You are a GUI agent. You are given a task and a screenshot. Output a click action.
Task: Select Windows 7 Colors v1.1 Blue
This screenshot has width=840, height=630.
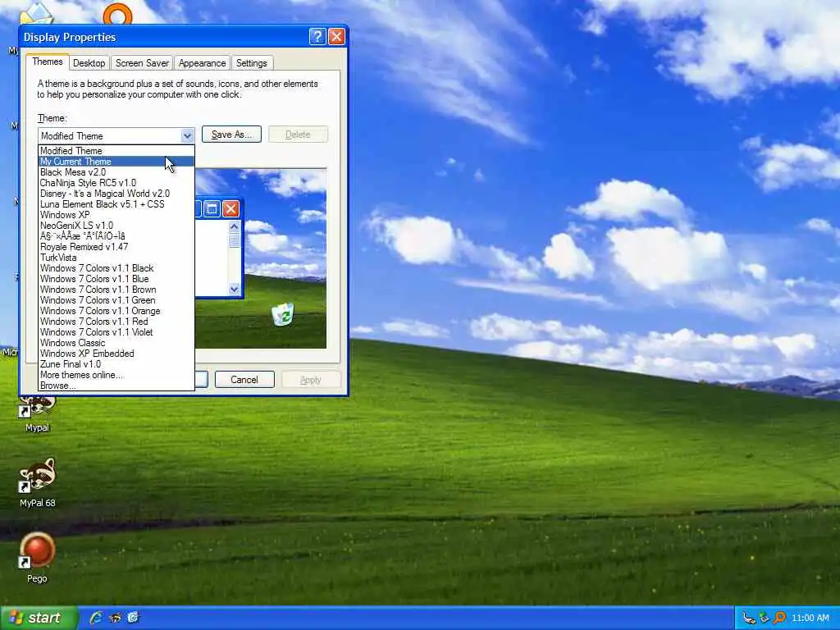click(x=116, y=279)
